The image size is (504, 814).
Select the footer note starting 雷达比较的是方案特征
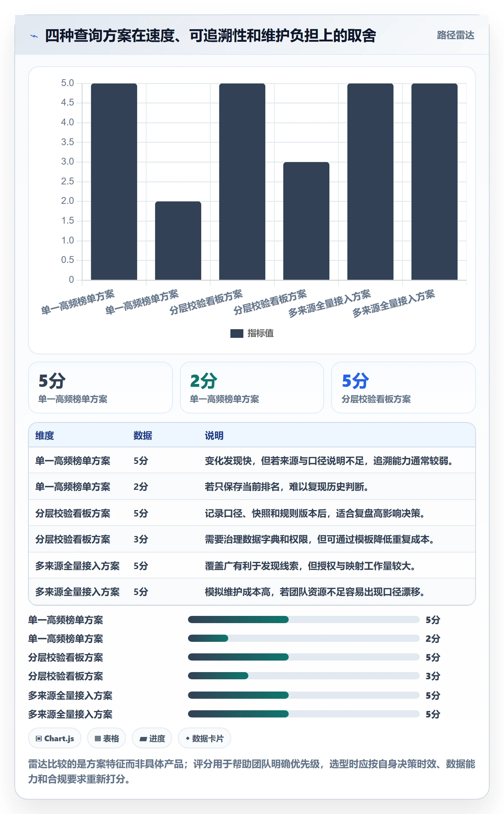pos(252,771)
